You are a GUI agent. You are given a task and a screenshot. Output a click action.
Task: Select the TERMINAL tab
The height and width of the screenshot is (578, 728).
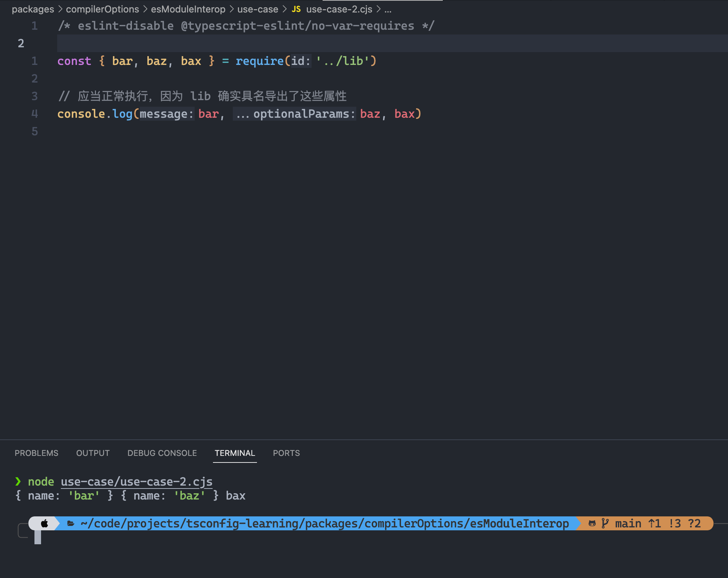click(235, 453)
